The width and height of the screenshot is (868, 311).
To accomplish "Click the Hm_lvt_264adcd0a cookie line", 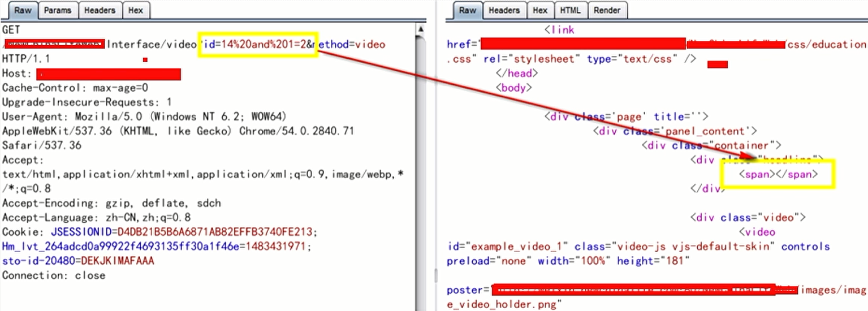I will [157, 247].
